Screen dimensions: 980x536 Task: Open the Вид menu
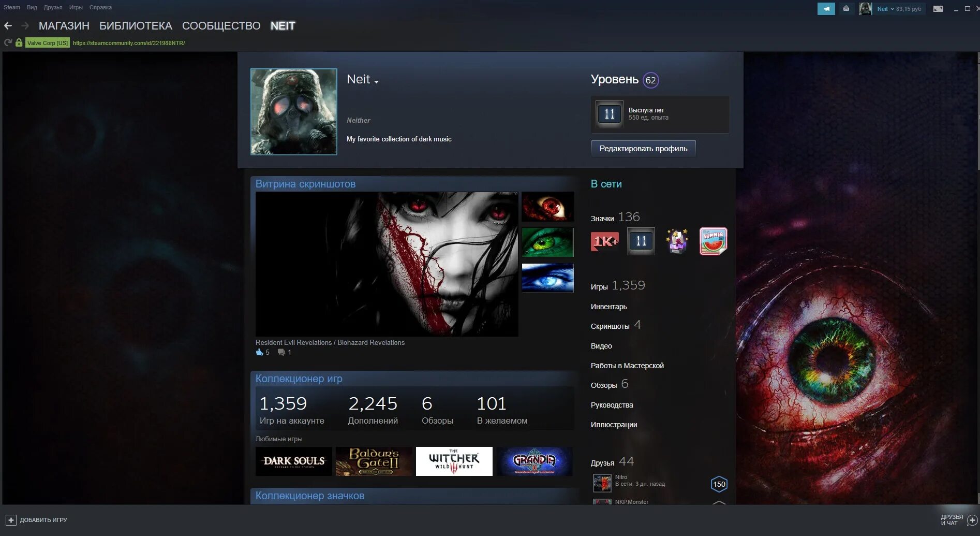pos(32,7)
